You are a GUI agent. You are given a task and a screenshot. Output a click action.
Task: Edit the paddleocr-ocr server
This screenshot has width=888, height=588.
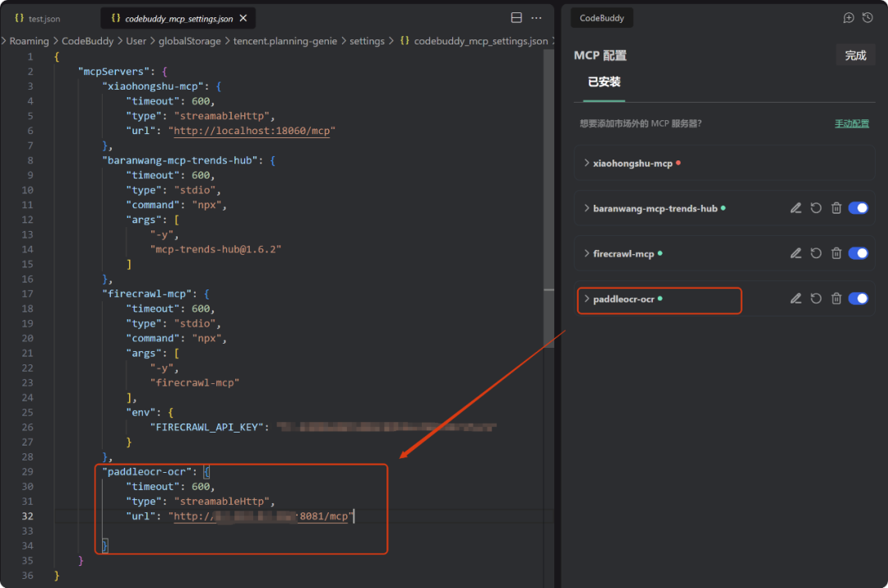[x=796, y=299]
